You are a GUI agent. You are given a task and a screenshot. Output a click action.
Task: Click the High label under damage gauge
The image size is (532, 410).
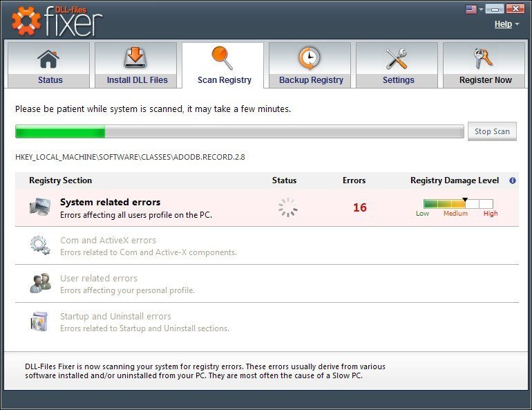[491, 214]
